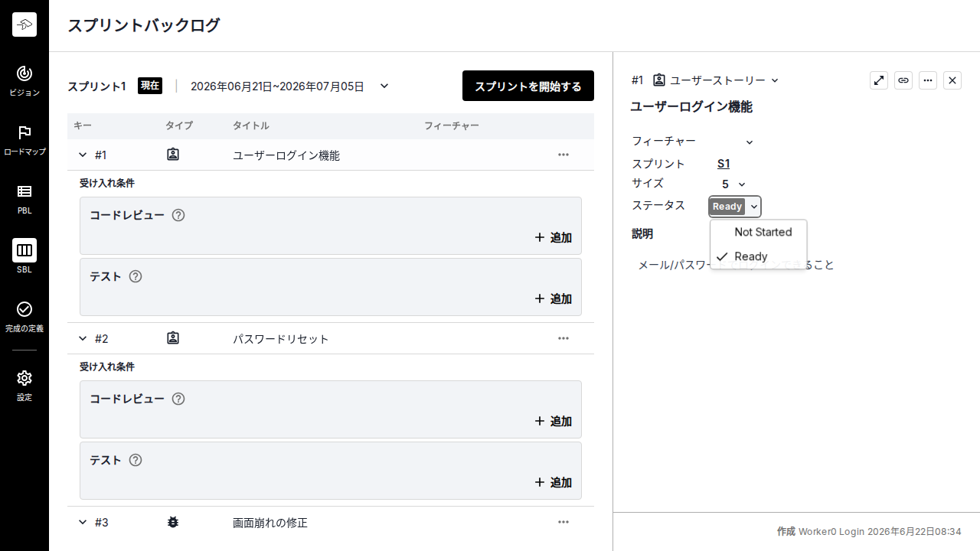The width and height of the screenshot is (980, 551).
Task: Click user story icon in detail panel header
Action: [659, 80]
